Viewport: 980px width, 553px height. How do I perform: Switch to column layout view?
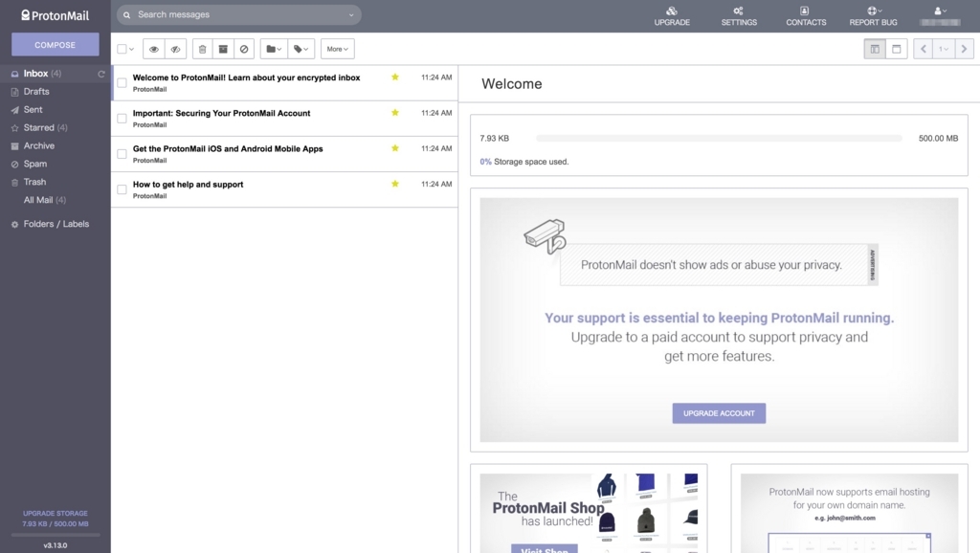(x=875, y=49)
